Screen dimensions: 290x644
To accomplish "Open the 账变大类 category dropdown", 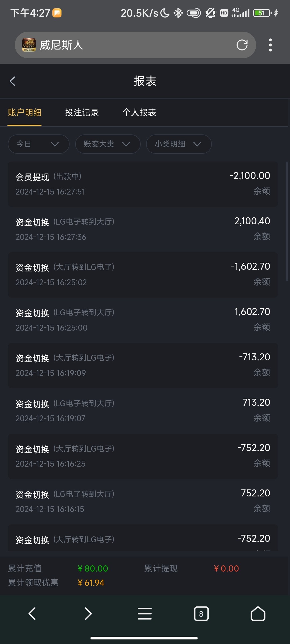I will [108, 144].
